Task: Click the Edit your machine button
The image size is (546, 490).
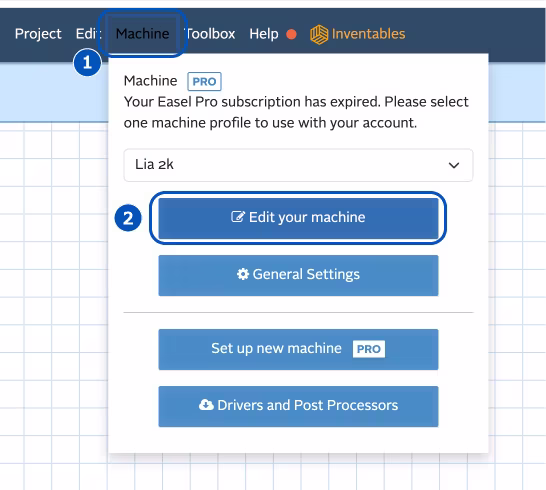Action: pos(298,218)
